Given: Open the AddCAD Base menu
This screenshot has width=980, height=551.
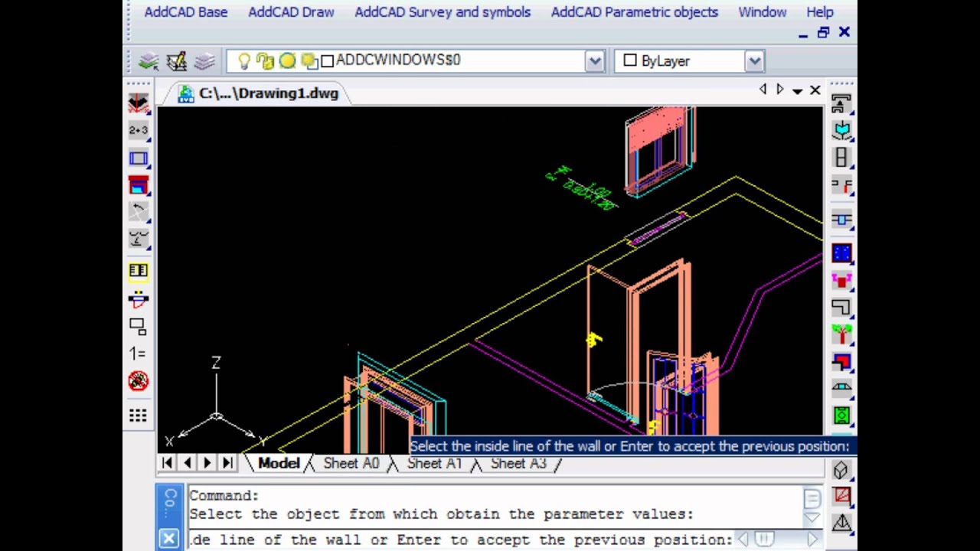Looking at the screenshot, I should click(186, 12).
